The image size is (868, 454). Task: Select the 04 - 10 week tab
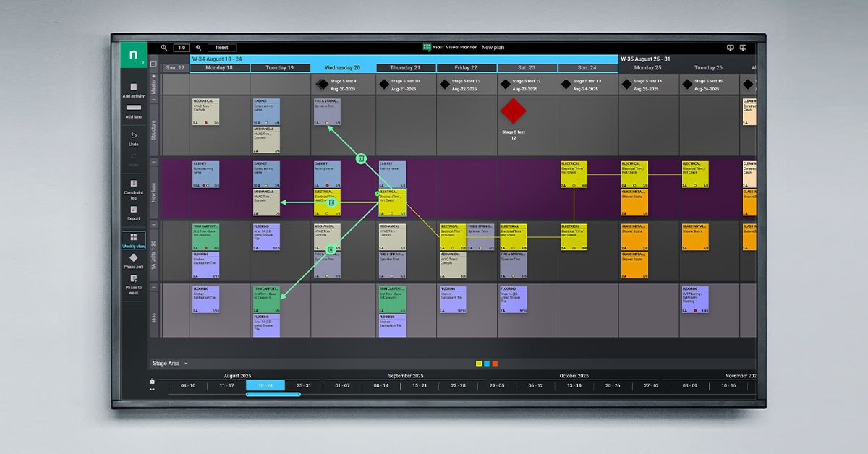pyautogui.click(x=187, y=386)
